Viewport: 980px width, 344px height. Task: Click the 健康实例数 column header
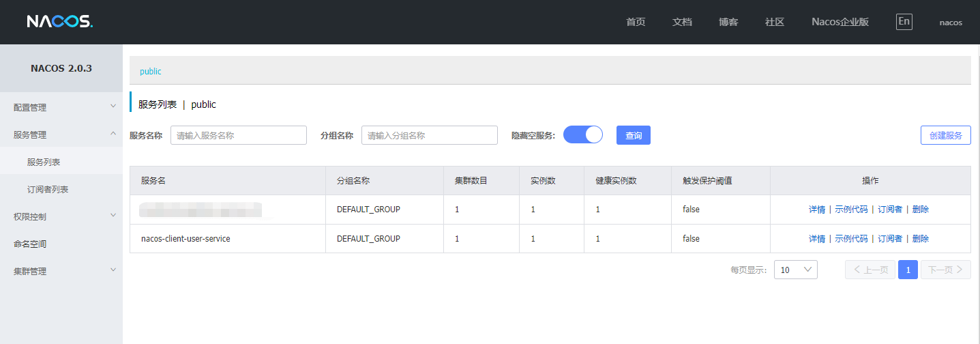tap(628, 181)
